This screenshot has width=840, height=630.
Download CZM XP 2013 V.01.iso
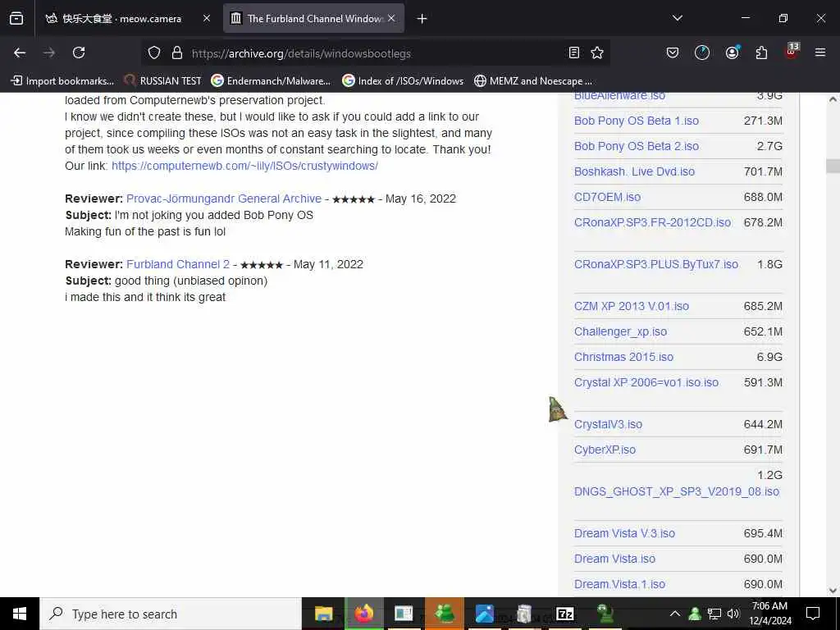coord(632,307)
